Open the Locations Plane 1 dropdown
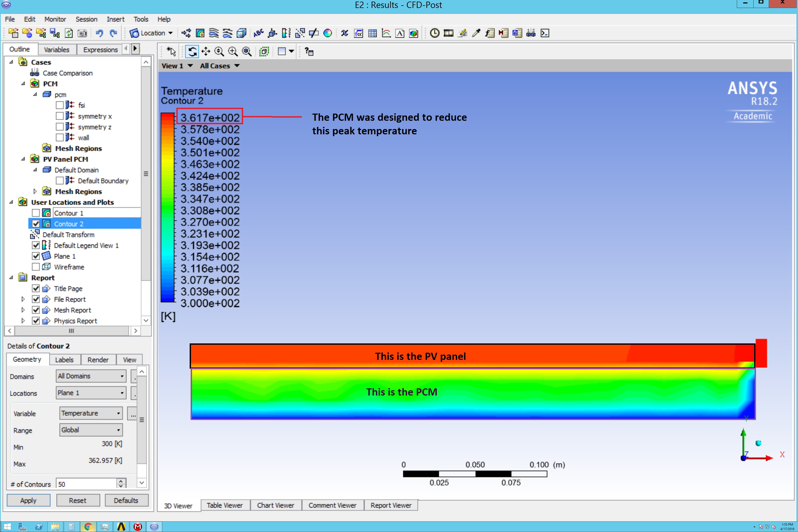 pyautogui.click(x=91, y=393)
